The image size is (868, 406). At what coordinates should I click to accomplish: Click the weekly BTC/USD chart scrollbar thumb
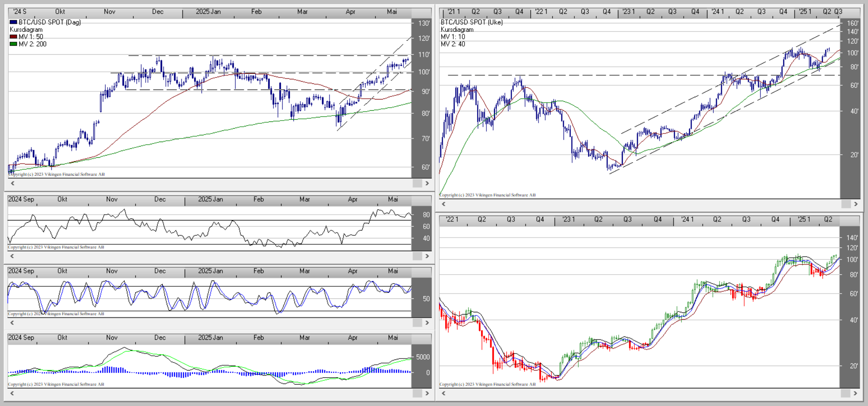846,204
